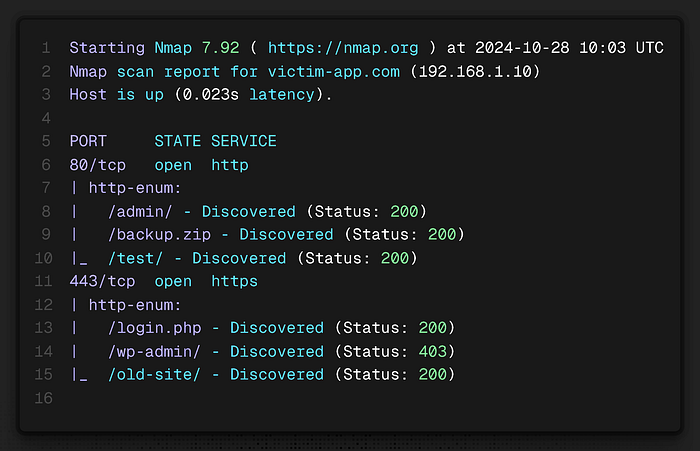Select the timestamp '2024-10-28'
The width and height of the screenshot is (700, 451).
coord(522,48)
